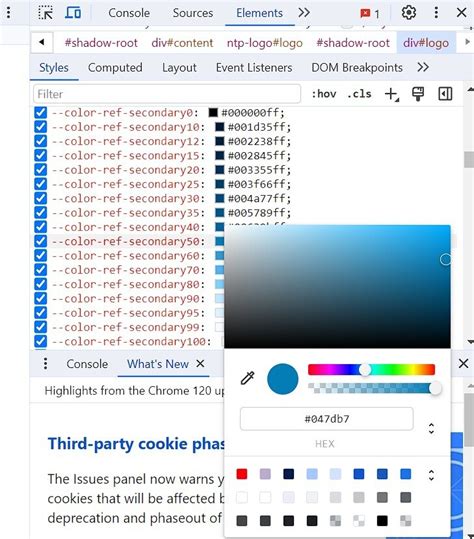Add new style rule plus icon
The width and height of the screenshot is (474, 539).
(392, 94)
